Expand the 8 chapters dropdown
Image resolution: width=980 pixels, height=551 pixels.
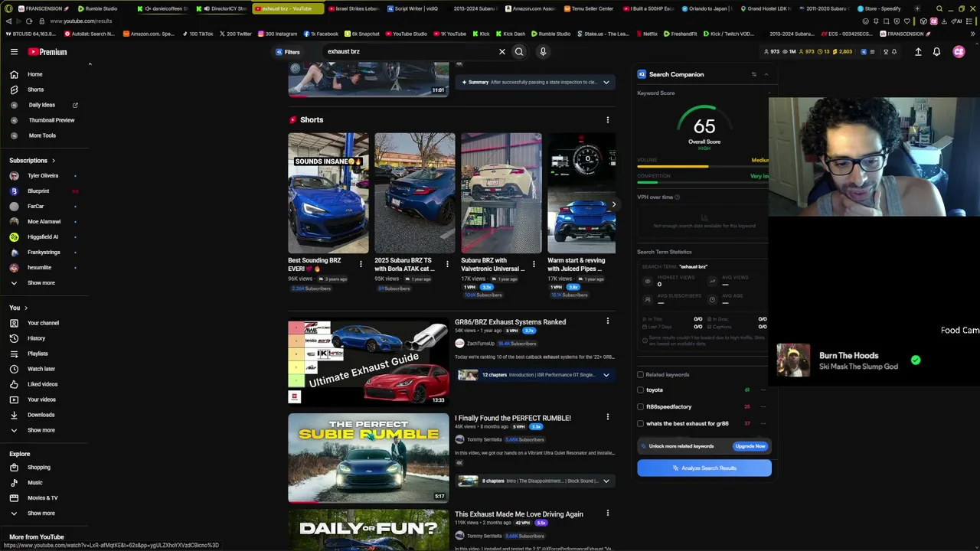coord(606,481)
